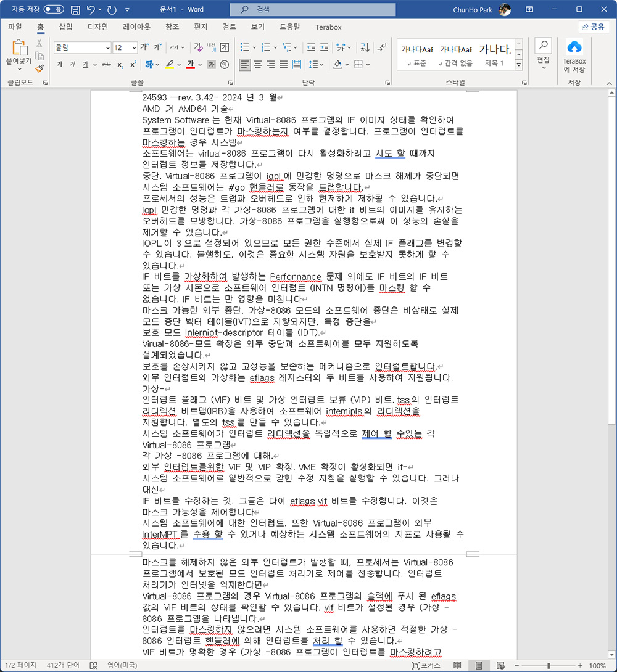
Task: Toggle character shading button
Action: click(212, 64)
